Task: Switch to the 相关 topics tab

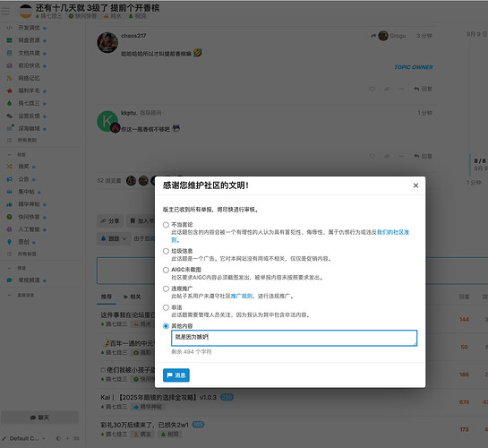Action: pyautogui.click(x=132, y=297)
